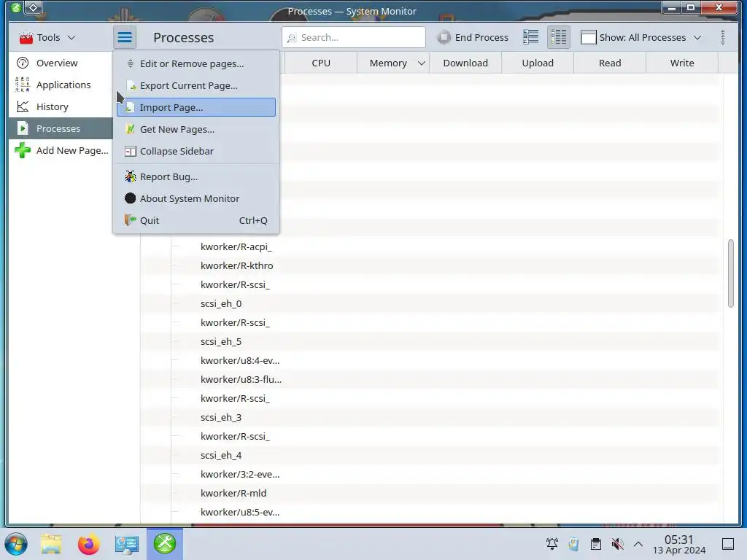Select the scsi_eh_4 process row

[430, 455]
